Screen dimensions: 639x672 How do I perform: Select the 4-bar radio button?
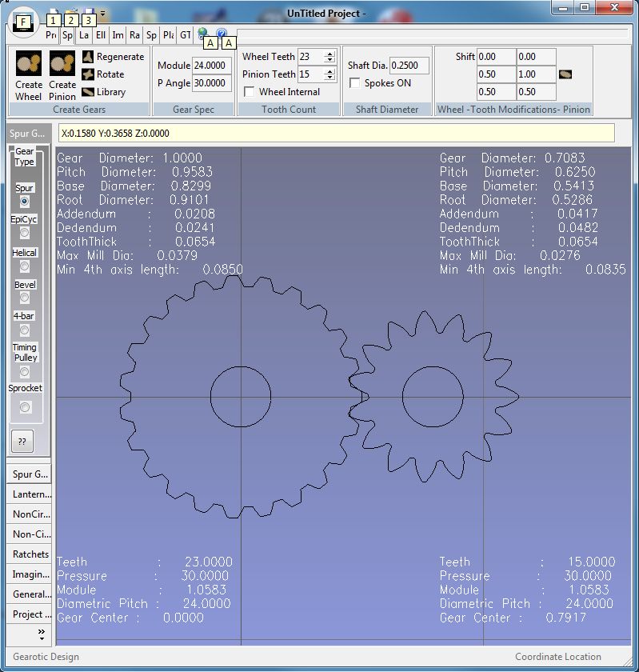(x=25, y=330)
